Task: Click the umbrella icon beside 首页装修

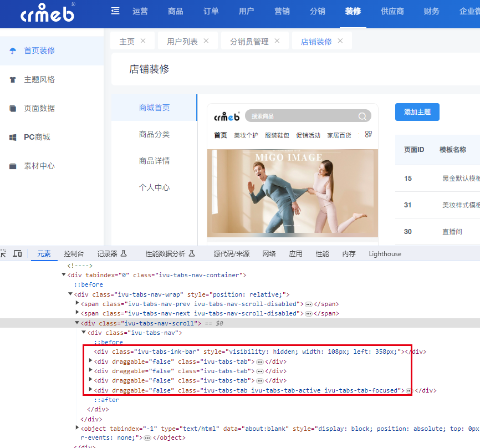Action: 13,50
